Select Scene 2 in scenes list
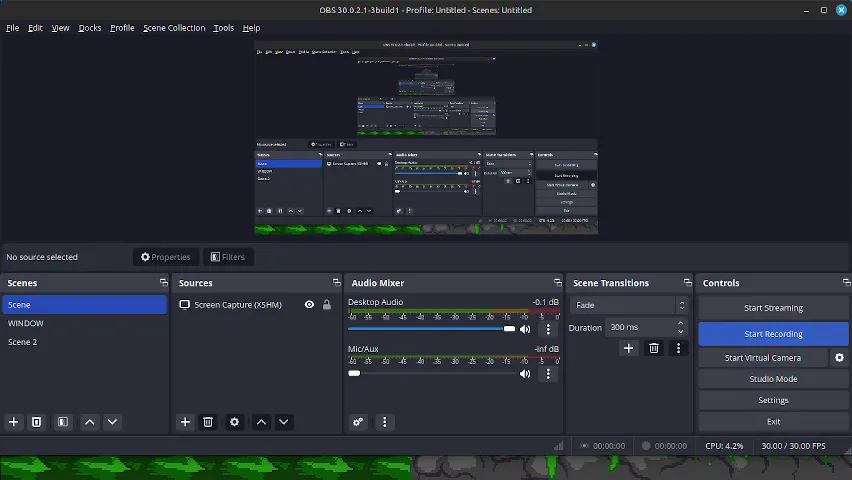This screenshot has height=480, width=852. 85,342
